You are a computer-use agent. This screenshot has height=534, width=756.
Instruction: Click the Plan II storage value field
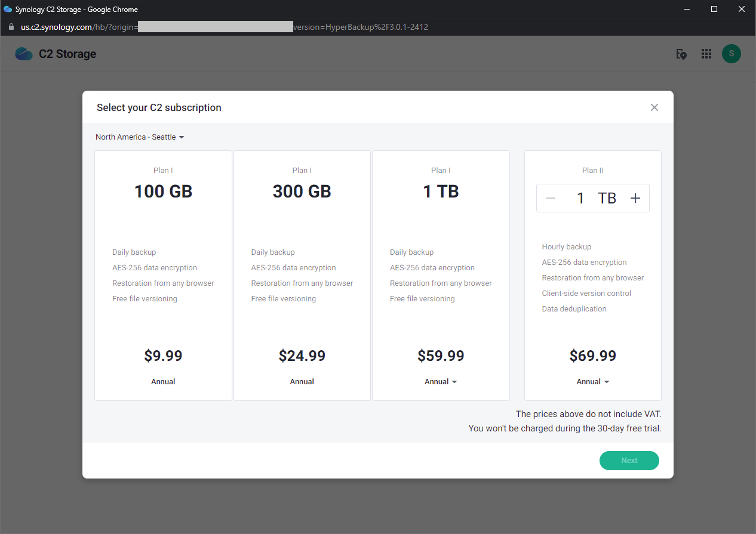pyautogui.click(x=593, y=199)
